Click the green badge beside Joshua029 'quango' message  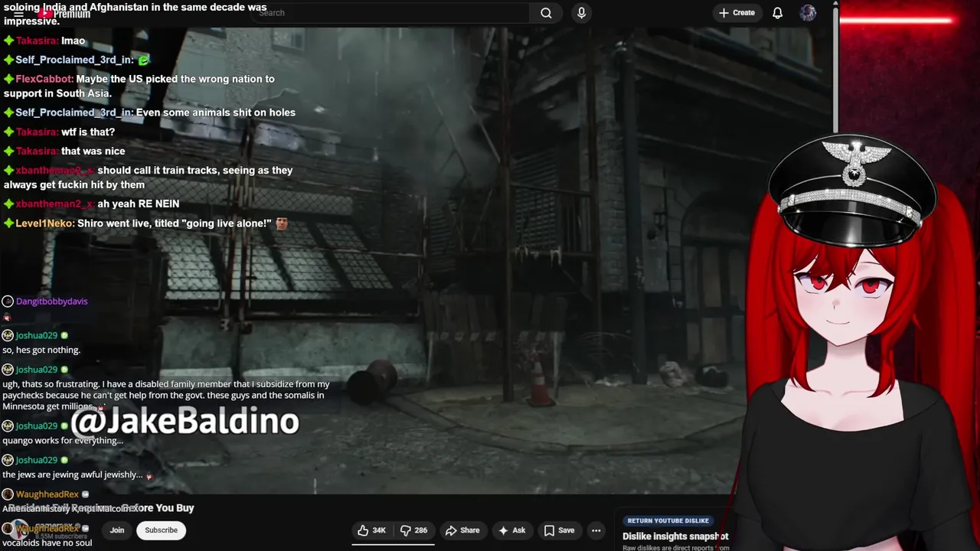[x=64, y=426]
